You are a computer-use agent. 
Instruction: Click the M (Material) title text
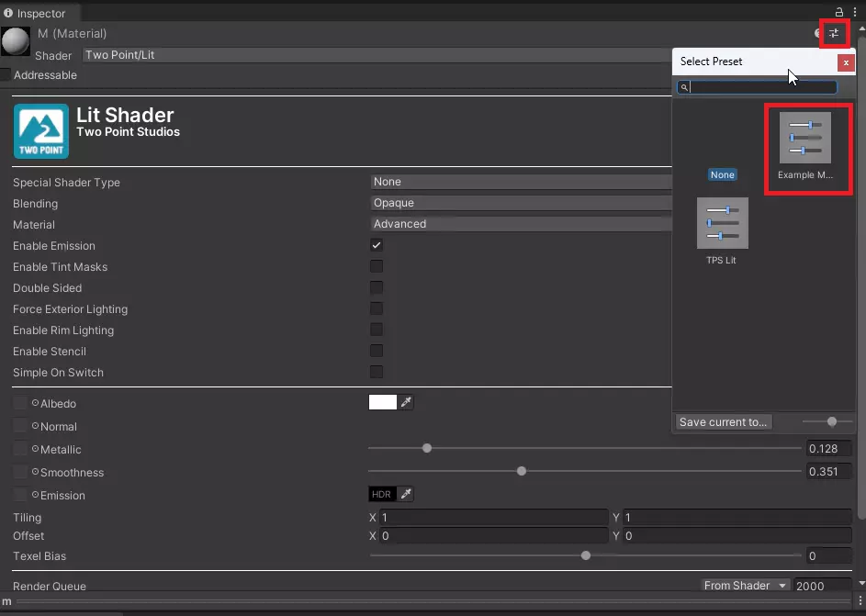coord(72,33)
